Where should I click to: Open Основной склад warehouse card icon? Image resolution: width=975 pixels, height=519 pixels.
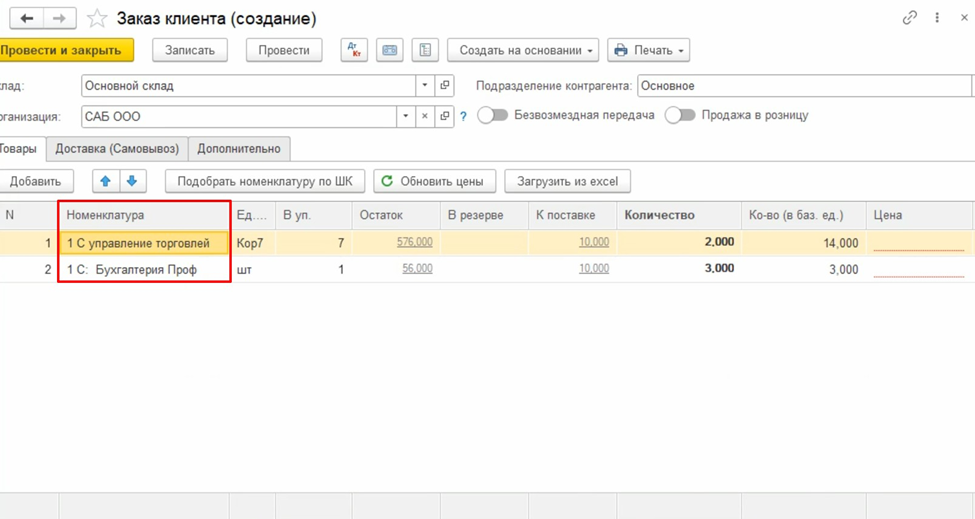pyautogui.click(x=445, y=86)
